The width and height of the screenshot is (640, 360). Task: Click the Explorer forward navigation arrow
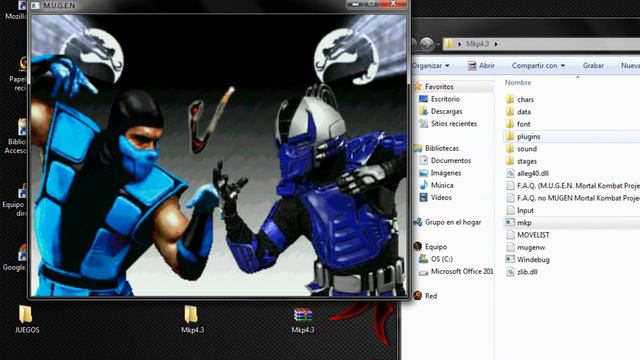pos(427,44)
